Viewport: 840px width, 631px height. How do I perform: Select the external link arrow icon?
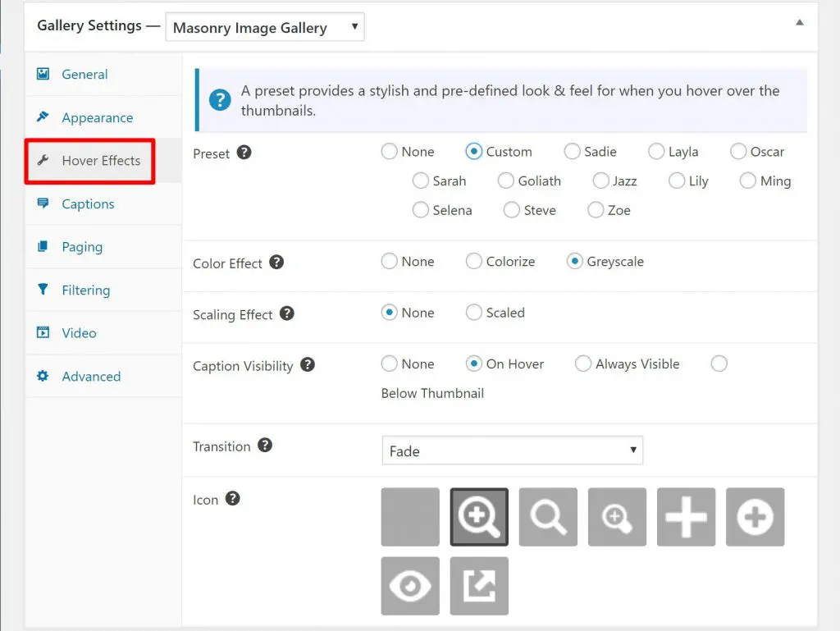tap(479, 586)
